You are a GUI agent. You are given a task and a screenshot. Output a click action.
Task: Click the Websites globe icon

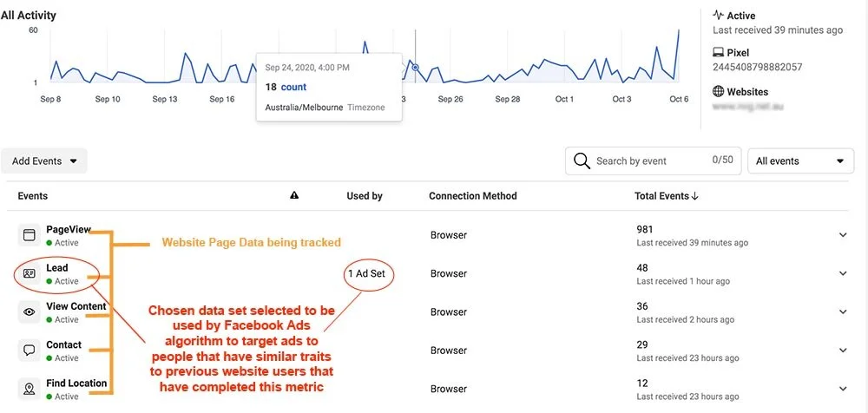(719, 91)
